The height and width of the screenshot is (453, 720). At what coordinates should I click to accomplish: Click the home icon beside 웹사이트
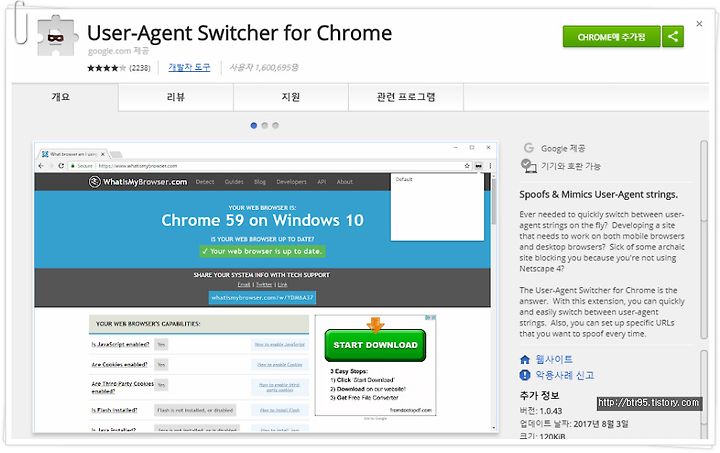[525, 359]
